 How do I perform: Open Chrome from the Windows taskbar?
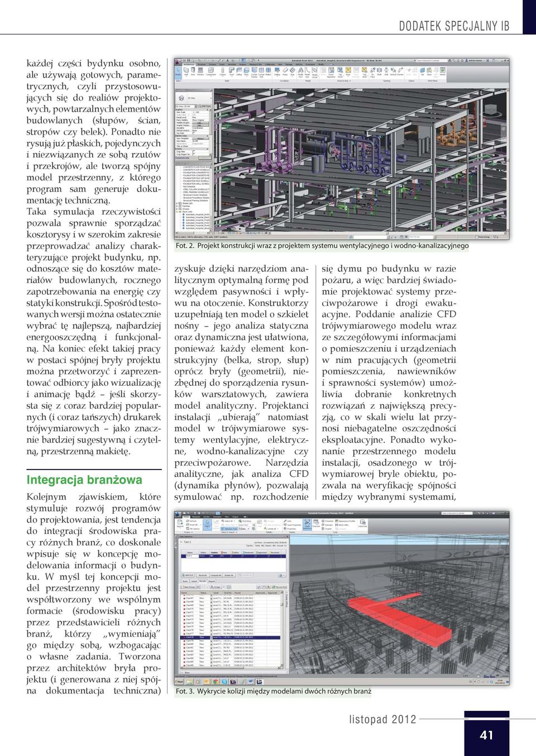pos(216,682)
